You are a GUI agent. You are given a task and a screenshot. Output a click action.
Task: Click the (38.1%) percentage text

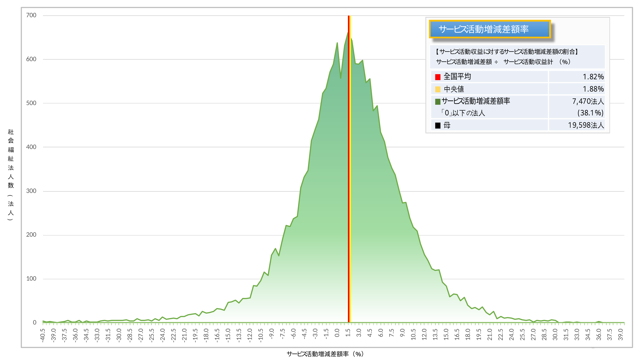[590, 113]
